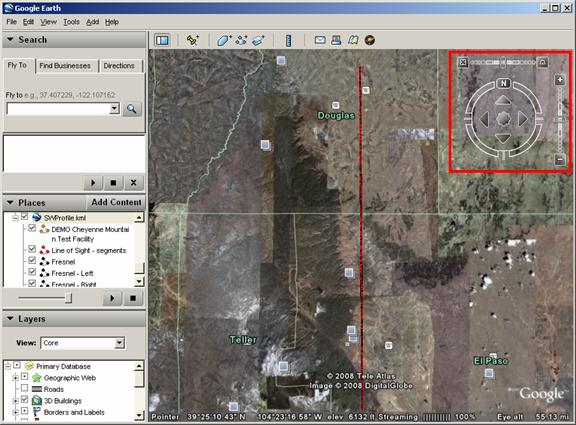Toggle the Fresnel - Left checkbox
Viewport: 576px width, 425px height.
click(32, 272)
